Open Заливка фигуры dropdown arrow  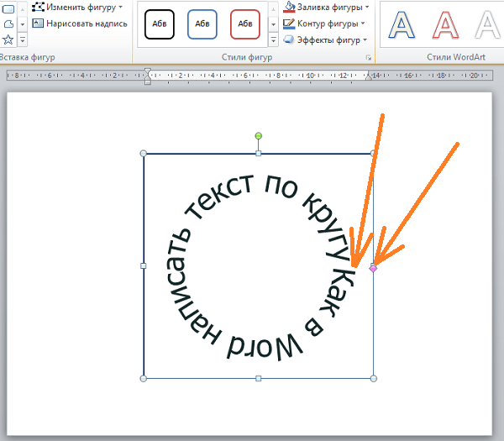(x=367, y=7)
